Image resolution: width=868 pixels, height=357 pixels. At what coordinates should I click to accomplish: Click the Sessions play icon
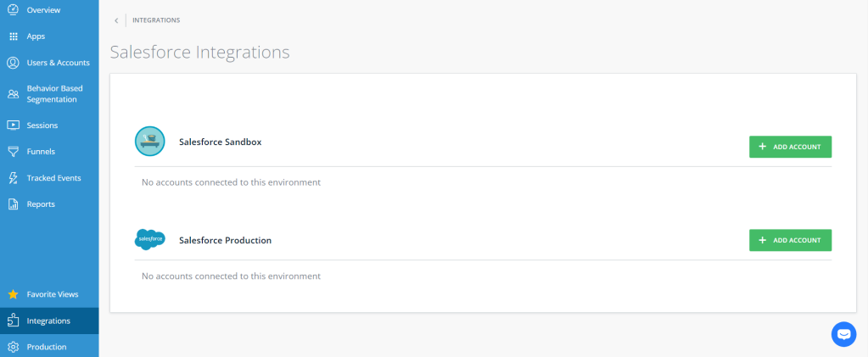pos(13,126)
